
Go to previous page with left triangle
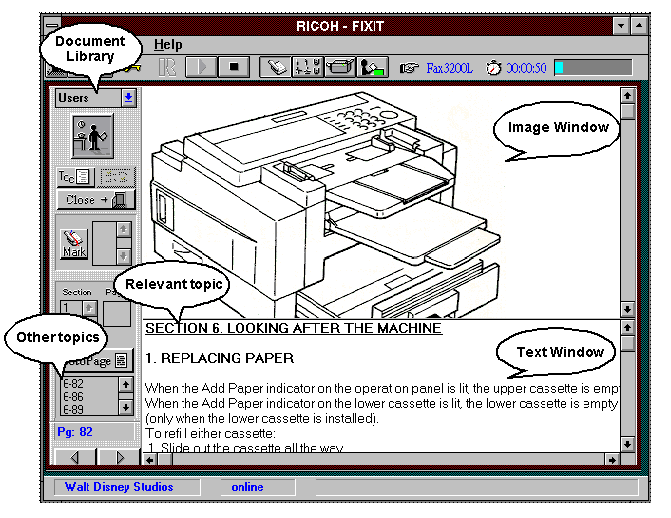[75, 457]
